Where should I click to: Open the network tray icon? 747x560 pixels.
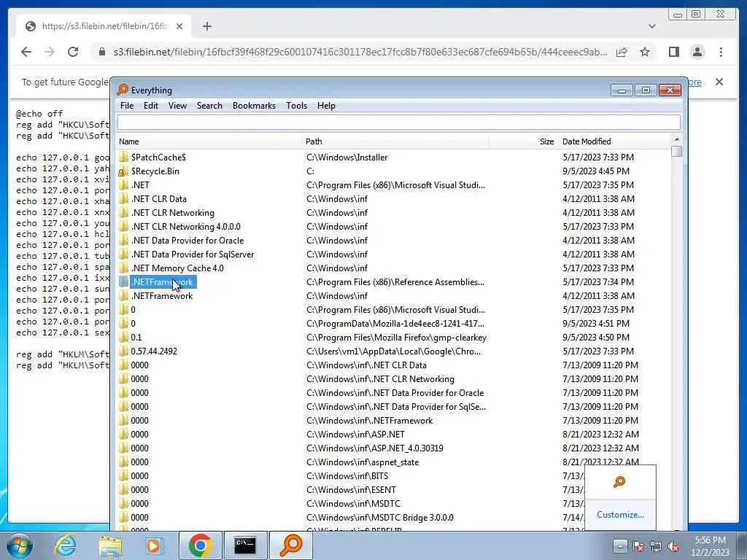(656, 546)
